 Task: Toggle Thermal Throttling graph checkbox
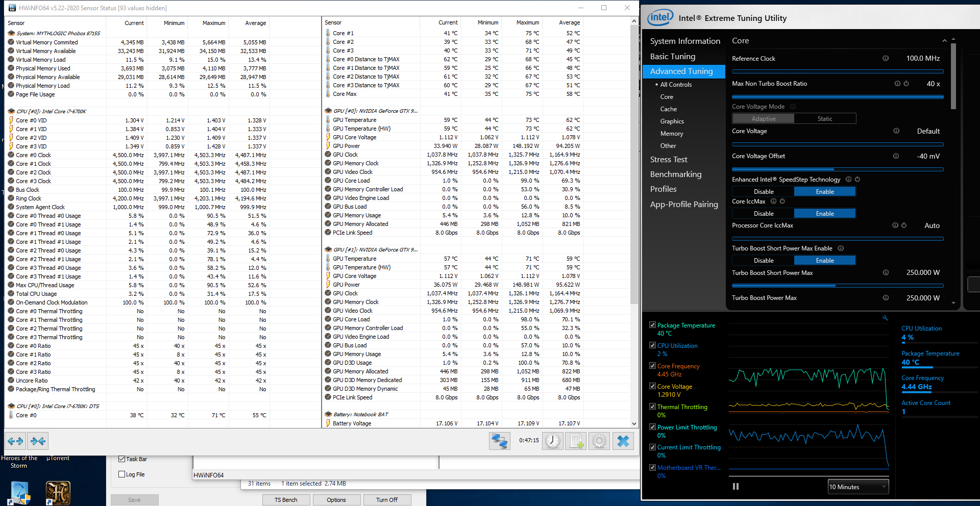pyautogui.click(x=652, y=407)
